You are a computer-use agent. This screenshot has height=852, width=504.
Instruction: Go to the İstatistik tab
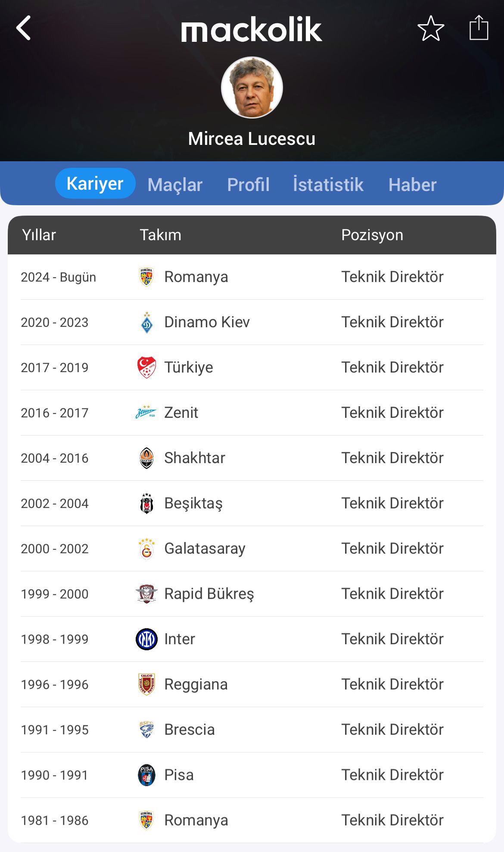coord(328,185)
